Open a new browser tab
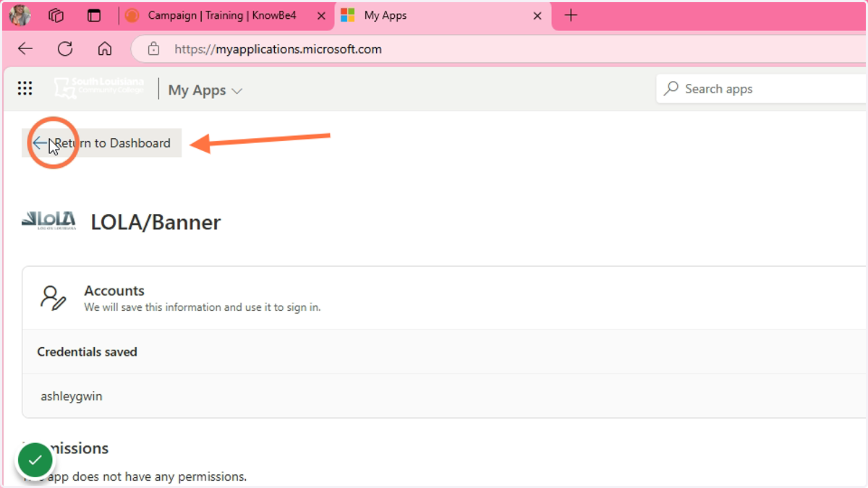868x488 pixels. click(571, 15)
